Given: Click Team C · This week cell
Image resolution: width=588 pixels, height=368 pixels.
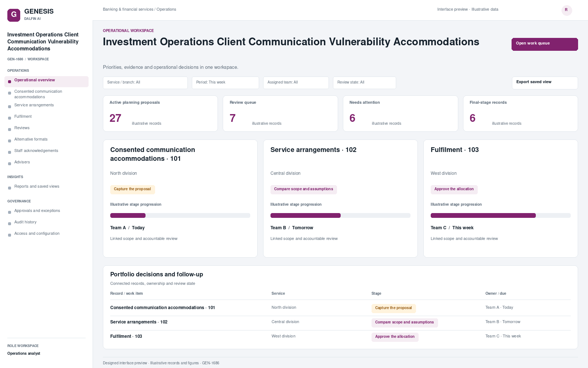Looking at the screenshot, I should tap(503, 336).
